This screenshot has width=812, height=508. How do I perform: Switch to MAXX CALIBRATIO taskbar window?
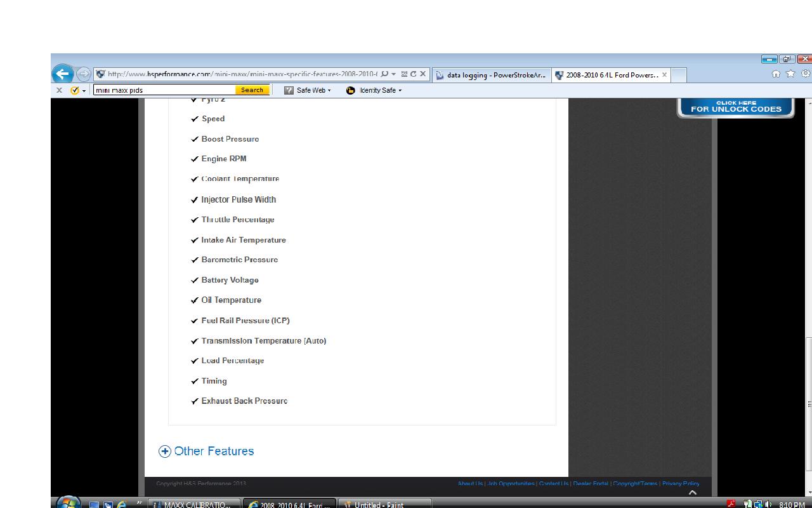[195, 505]
